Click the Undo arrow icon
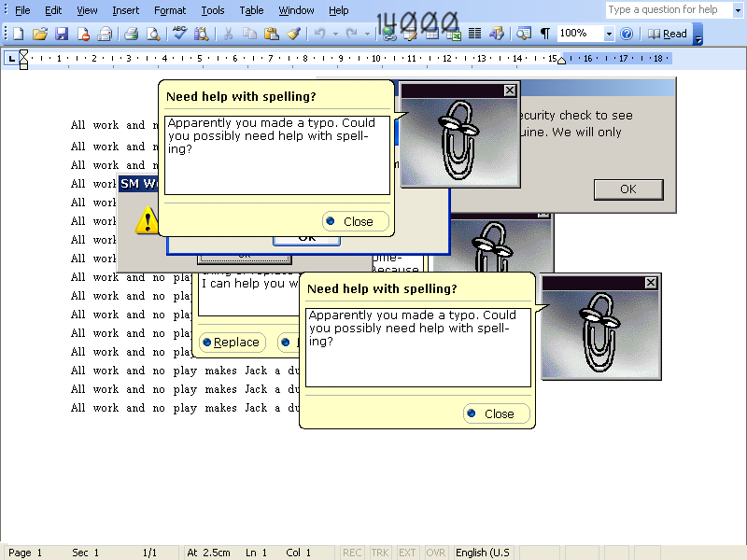747x560 pixels. coord(320,34)
